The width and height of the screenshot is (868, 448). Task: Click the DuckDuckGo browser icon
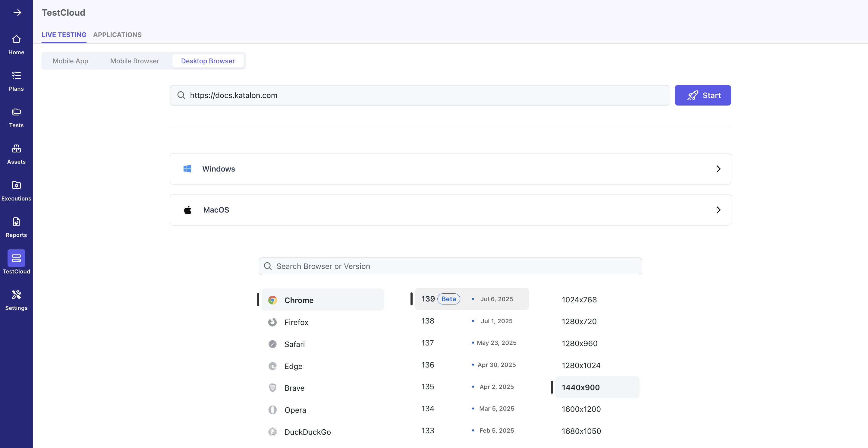tap(272, 431)
